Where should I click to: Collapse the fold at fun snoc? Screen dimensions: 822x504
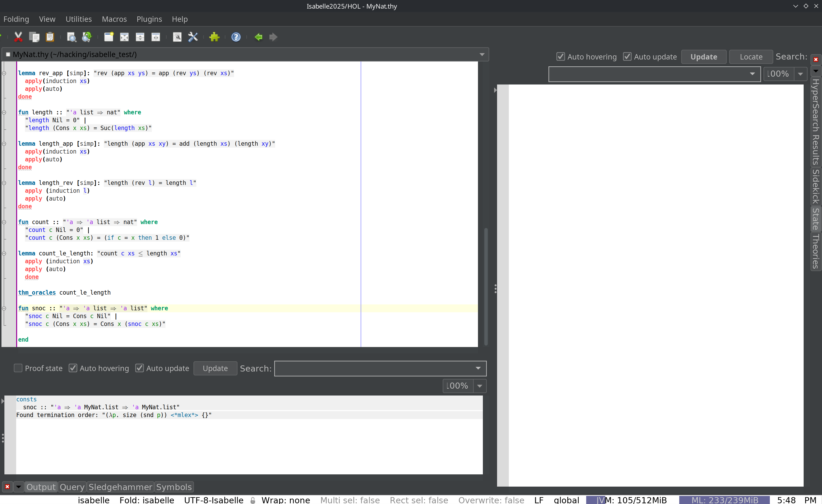[4, 308]
